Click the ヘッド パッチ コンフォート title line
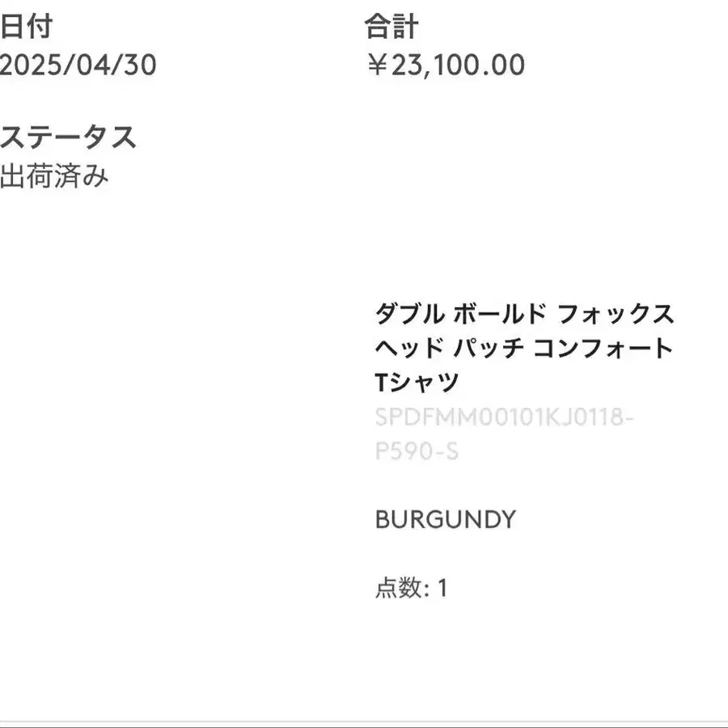Image resolution: width=728 pixels, height=728 pixels. point(525,348)
